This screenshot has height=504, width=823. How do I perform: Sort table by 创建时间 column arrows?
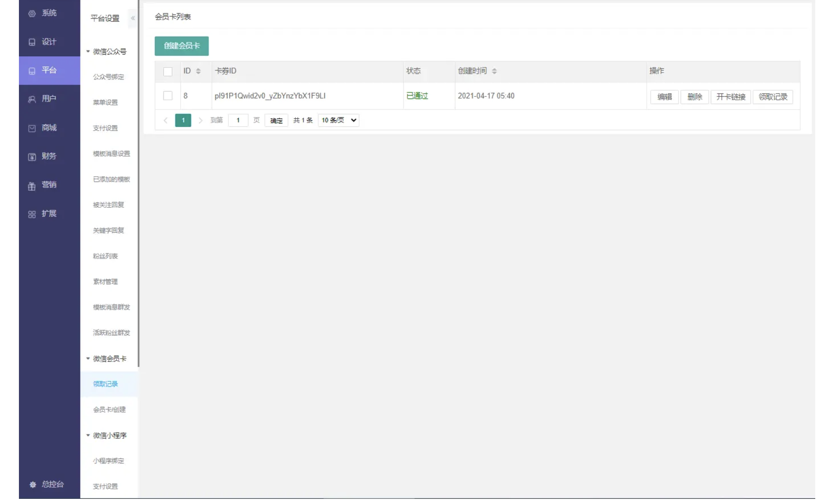pyautogui.click(x=494, y=71)
